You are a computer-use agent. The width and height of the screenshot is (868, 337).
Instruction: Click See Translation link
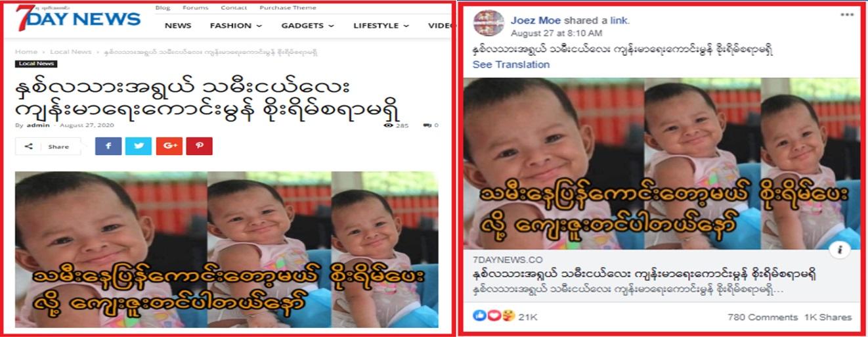pyautogui.click(x=511, y=64)
